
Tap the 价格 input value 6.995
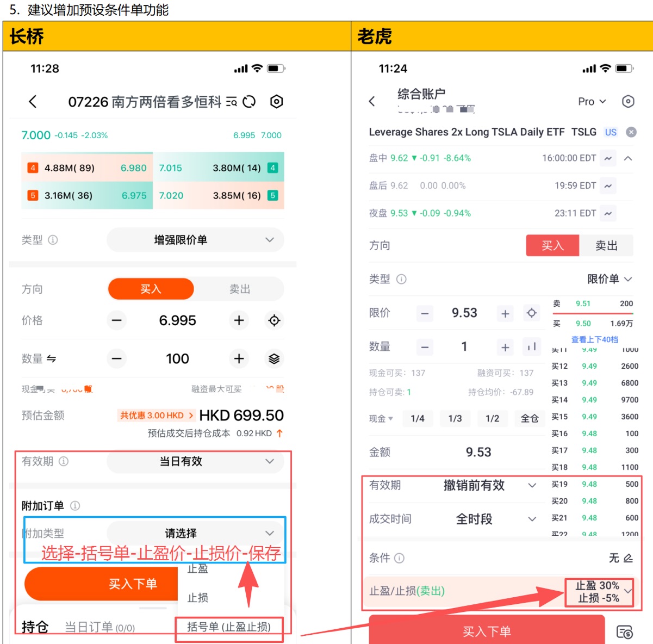177,320
